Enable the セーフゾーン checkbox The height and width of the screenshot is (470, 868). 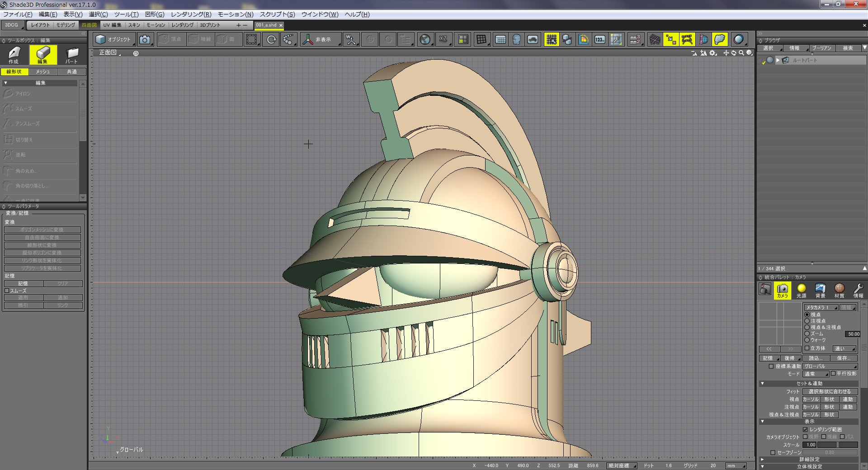pyautogui.click(x=773, y=452)
